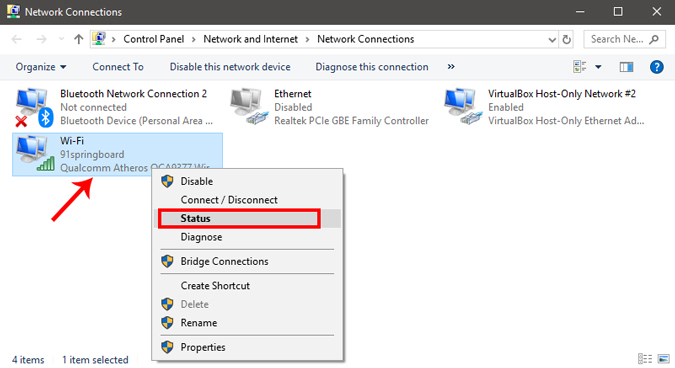
Task: Open the recent locations dropdown arrow
Action: click(x=61, y=40)
